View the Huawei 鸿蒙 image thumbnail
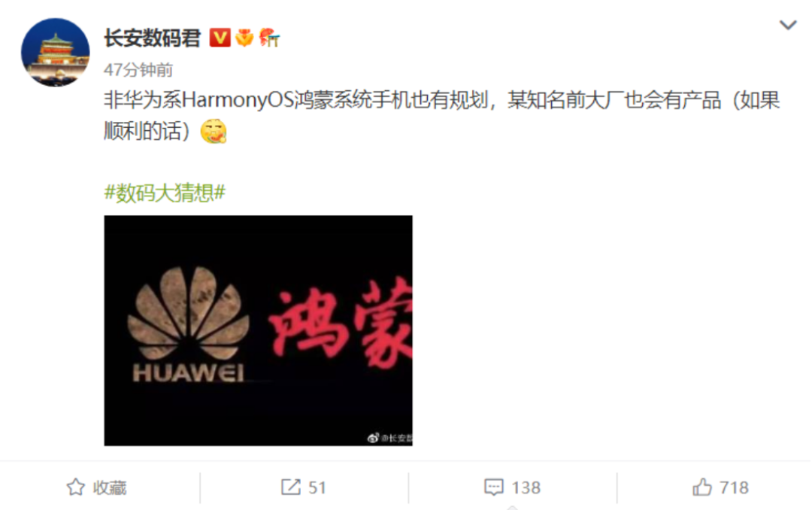Screen dimensions: 812x510 pos(259,331)
